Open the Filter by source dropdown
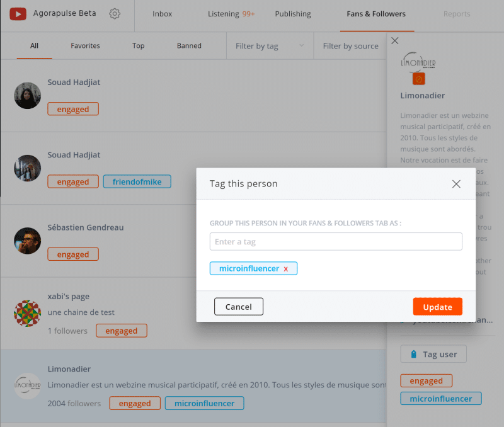Image resolution: width=504 pixels, height=427 pixels. [350, 46]
